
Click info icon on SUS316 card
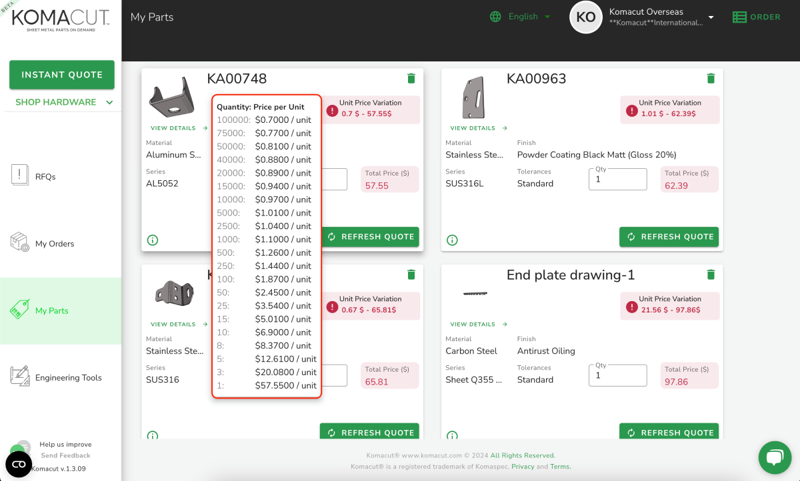click(153, 435)
